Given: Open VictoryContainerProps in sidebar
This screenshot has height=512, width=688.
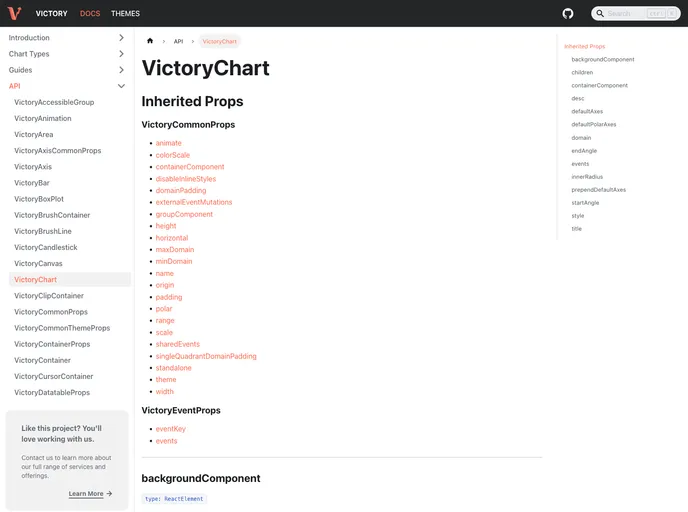Looking at the screenshot, I should [52, 344].
